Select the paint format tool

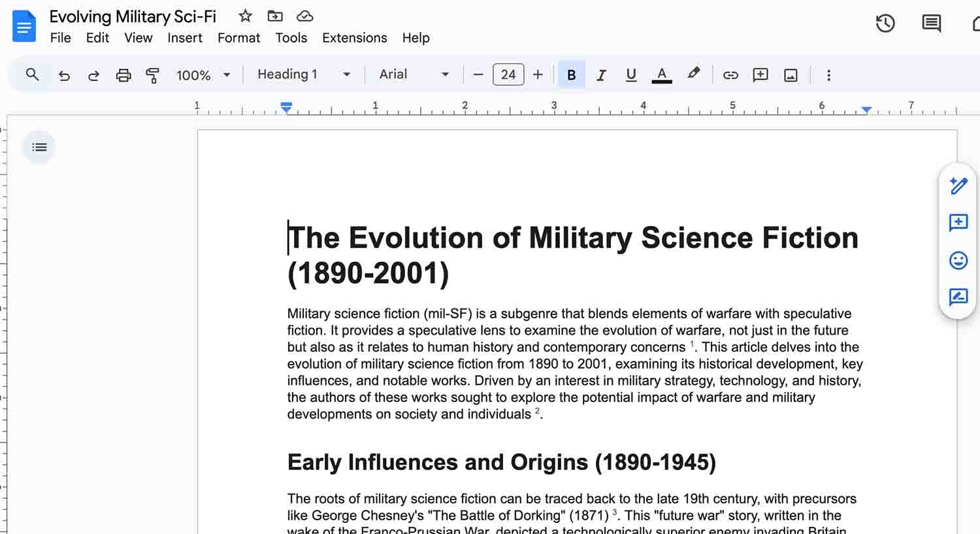click(152, 75)
